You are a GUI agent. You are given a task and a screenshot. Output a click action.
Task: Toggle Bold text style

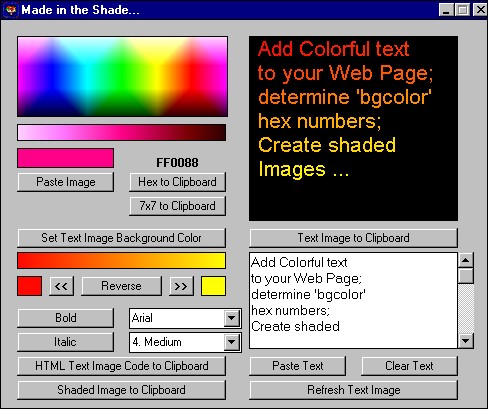(65, 318)
